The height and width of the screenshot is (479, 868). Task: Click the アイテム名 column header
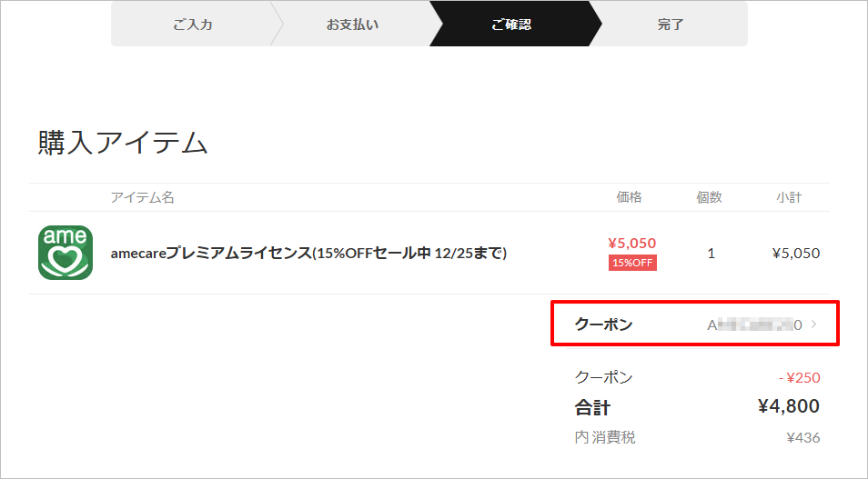coord(142,197)
